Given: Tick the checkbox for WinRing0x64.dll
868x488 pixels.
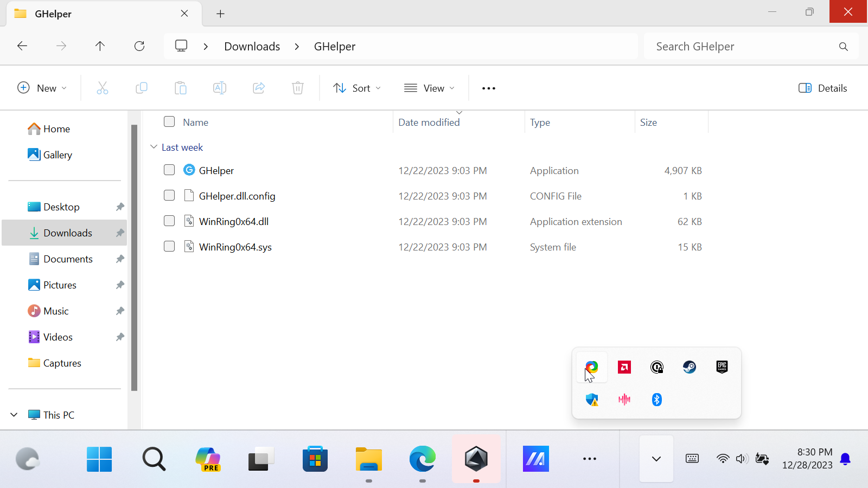Looking at the screenshot, I should [x=169, y=221].
